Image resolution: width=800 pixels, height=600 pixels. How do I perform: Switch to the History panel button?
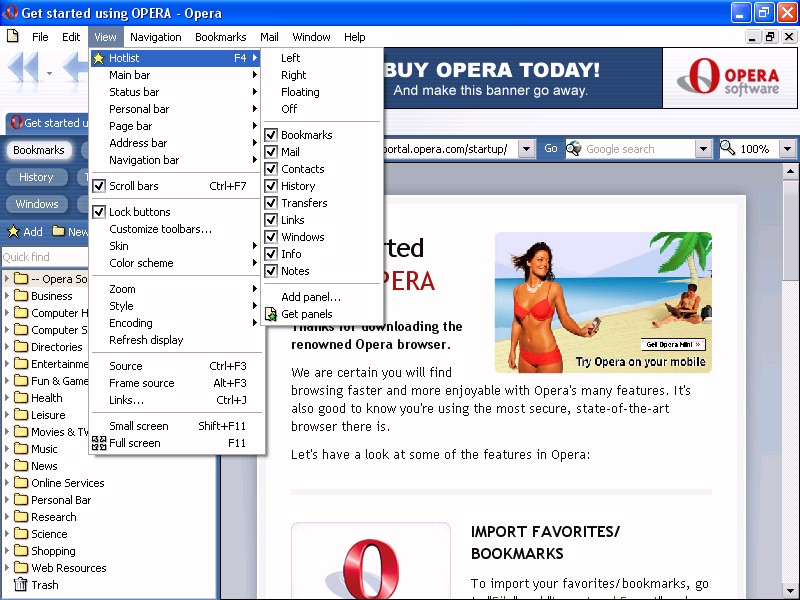(x=36, y=177)
